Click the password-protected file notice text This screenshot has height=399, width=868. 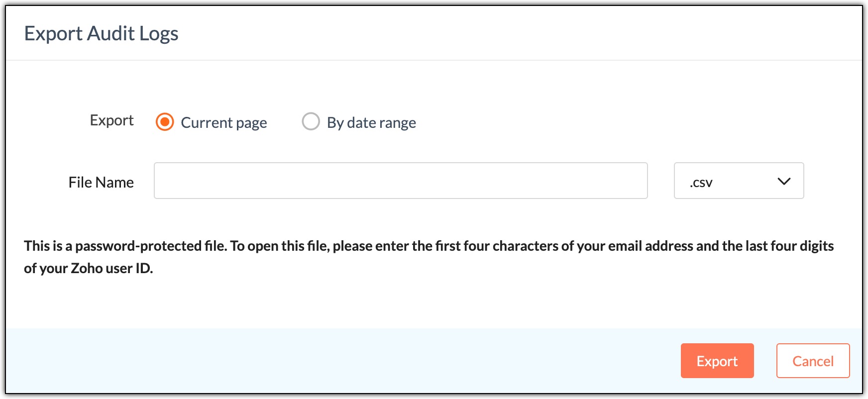[429, 257]
